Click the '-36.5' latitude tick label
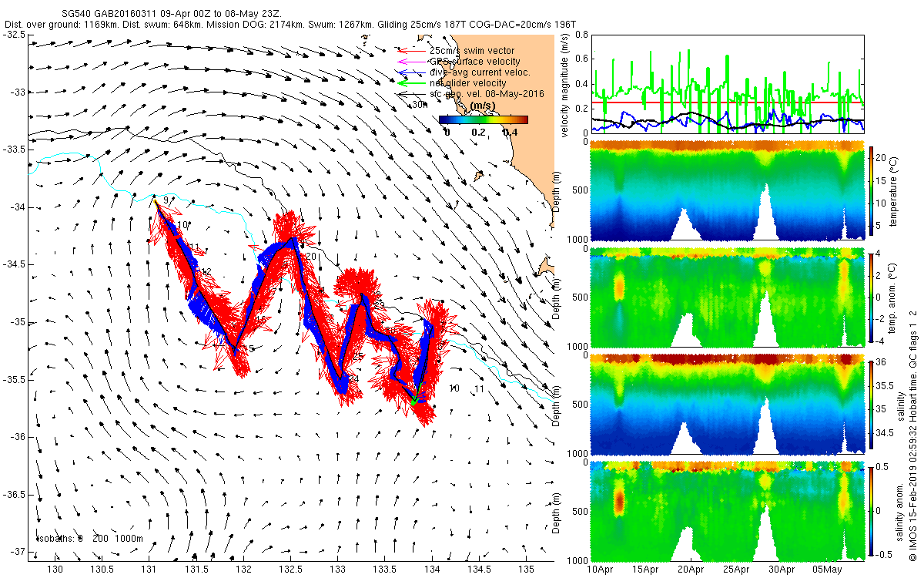Image resolution: width=924 pixels, height=578 pixels. 13,495
